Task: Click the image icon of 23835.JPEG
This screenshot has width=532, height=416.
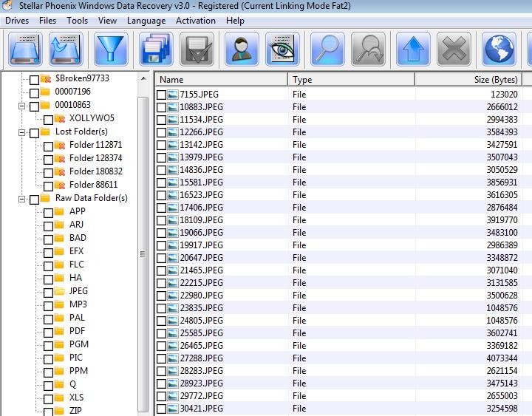Action: tap(173, 308)
